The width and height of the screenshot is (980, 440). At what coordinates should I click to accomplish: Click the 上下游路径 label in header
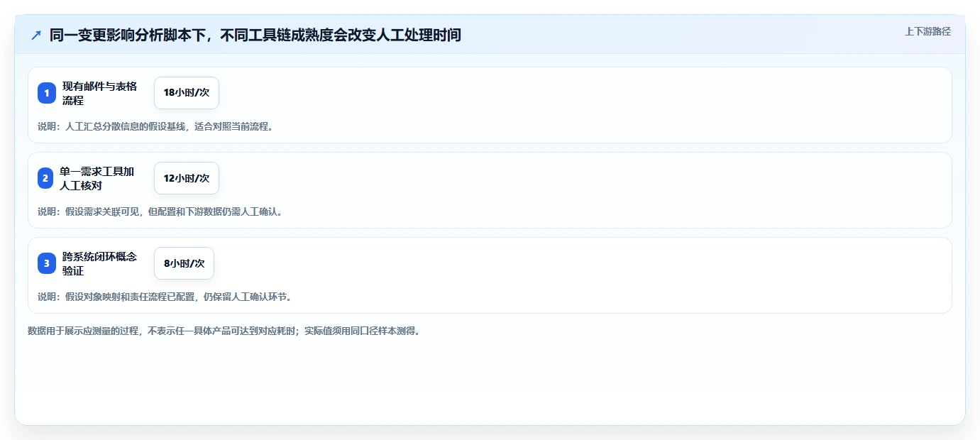(x=927, y=31)
